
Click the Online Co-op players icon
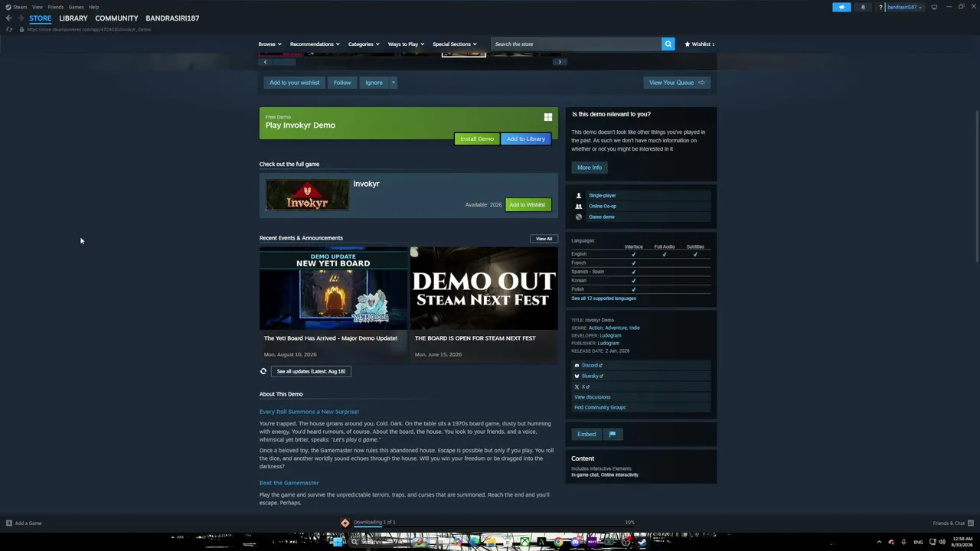click(x=579, y=207)
